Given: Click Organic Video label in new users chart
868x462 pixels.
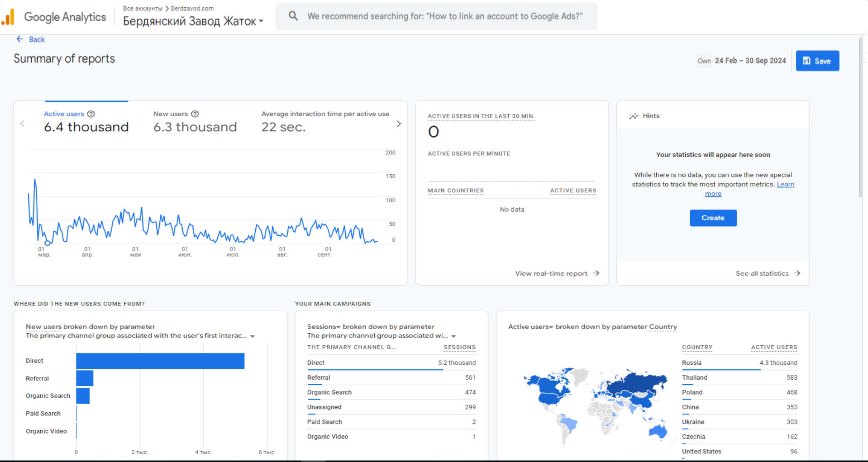Looking at the screenshot, I should (46, 431).
